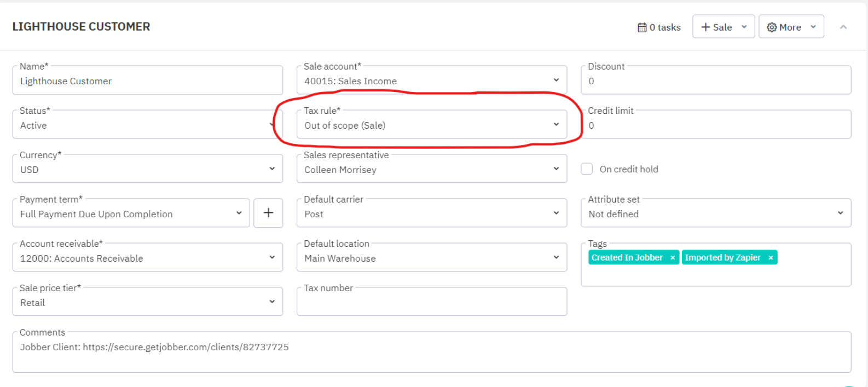Viewport: 868px width, 387px height.
Task: Remove the Created In Jobber tag
Action: pos(673,258)
